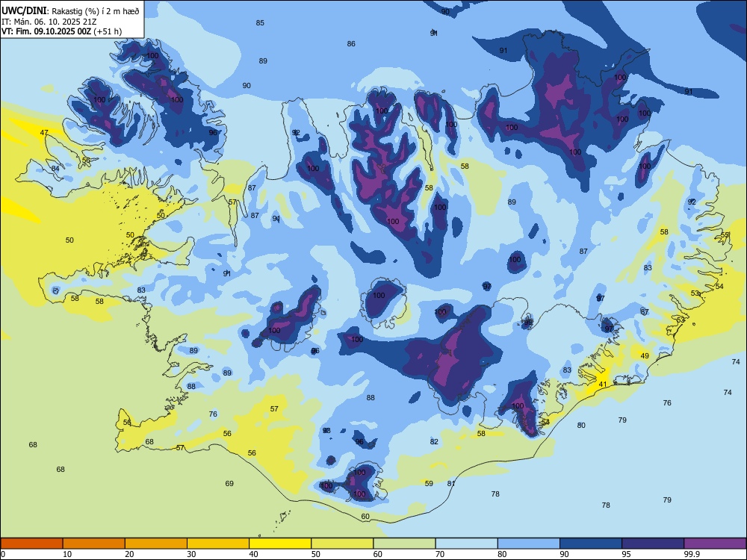This screenshot has height=560, width=747.
Task: Click the purple 99.9+ legend swatch
Action: 715,544
